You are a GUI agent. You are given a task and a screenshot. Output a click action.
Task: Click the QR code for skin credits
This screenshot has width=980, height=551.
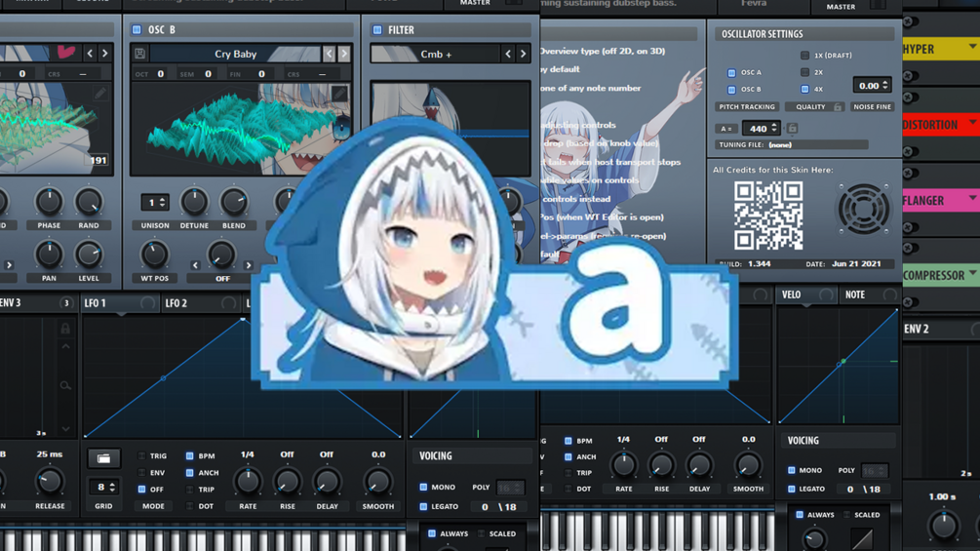point(768,216)
